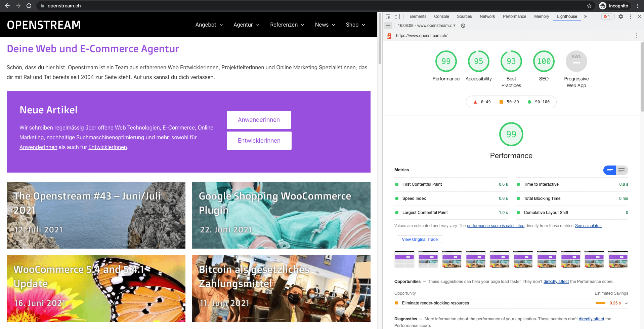Show more DevTools tabs
The width and height of the screenshot is (644, 329).
586,16
